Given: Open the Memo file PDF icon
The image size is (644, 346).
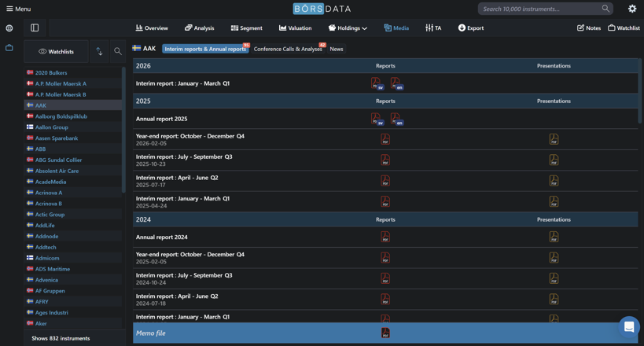Looking at the screenshot, I should click(x=385, y=333).
